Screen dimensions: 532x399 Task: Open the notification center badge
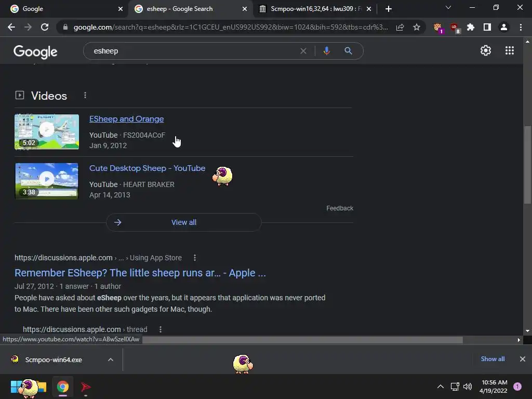click(x=517, y=387)
